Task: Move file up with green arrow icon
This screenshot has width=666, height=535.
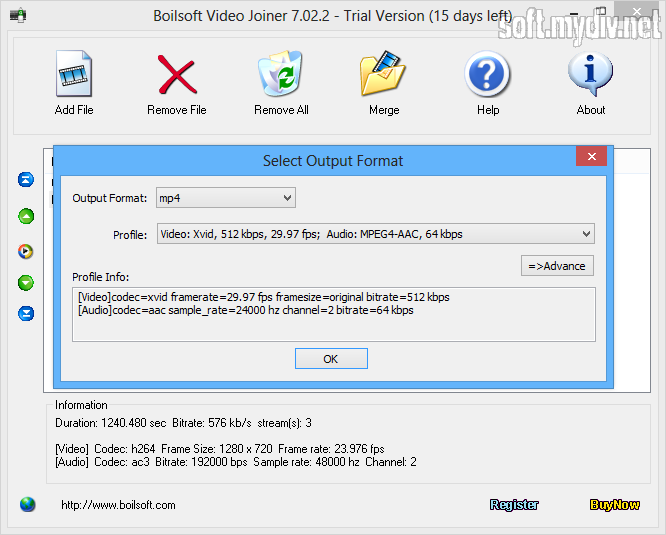Action: click(x=26, y=216)
